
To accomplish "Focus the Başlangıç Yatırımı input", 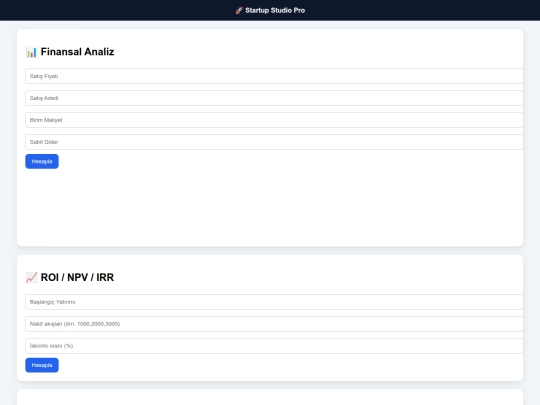I will [x=274, y=302].
